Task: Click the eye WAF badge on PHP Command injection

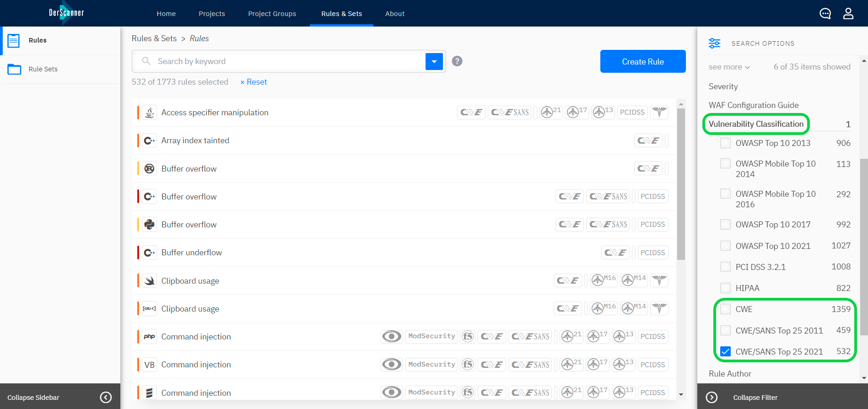Action: click(x=392, y=336)
